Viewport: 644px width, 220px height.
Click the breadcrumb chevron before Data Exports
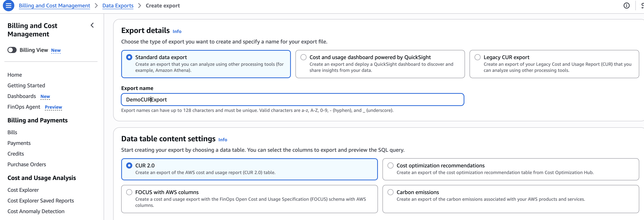tap(96, 6)
